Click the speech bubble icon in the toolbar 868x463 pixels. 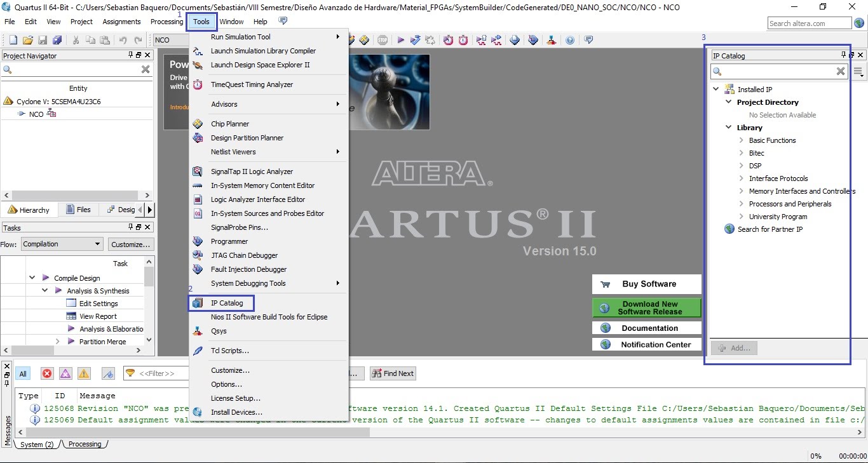588,39
